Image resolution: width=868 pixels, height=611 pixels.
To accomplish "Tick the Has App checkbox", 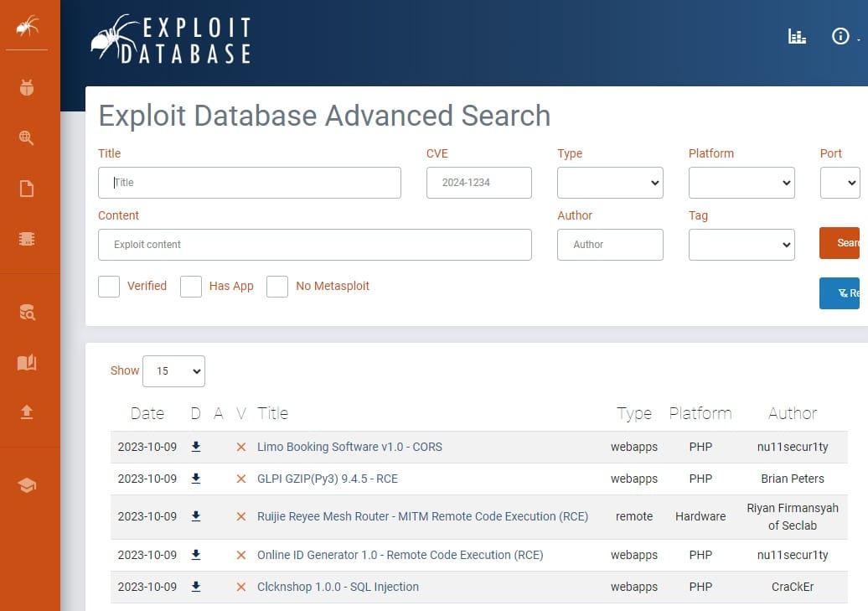I will [x=191, y=287].
